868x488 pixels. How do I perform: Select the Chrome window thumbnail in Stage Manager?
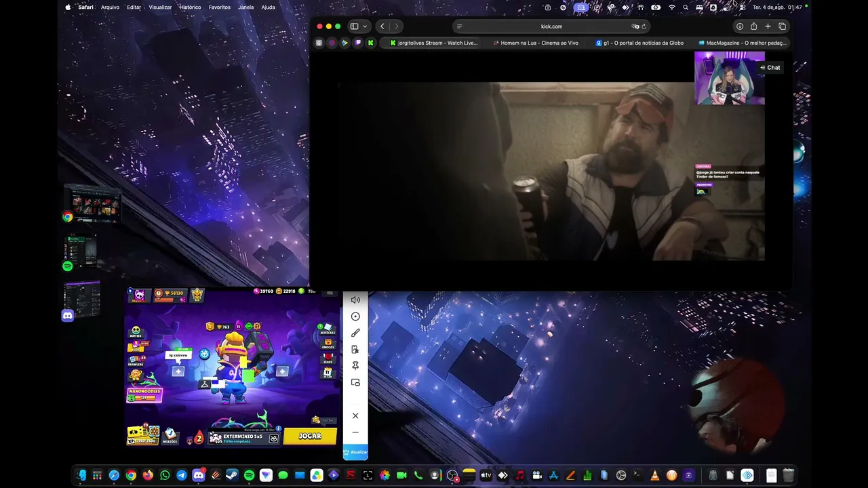point(93,204)
